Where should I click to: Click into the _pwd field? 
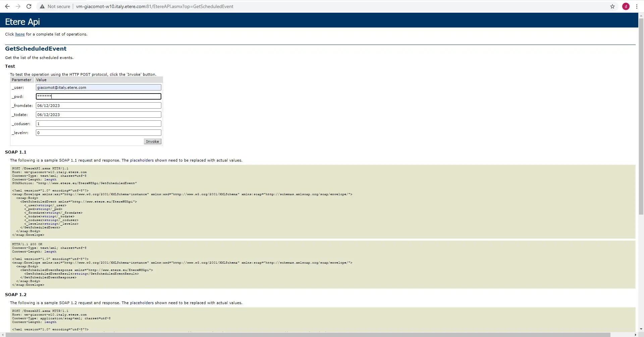98,97
